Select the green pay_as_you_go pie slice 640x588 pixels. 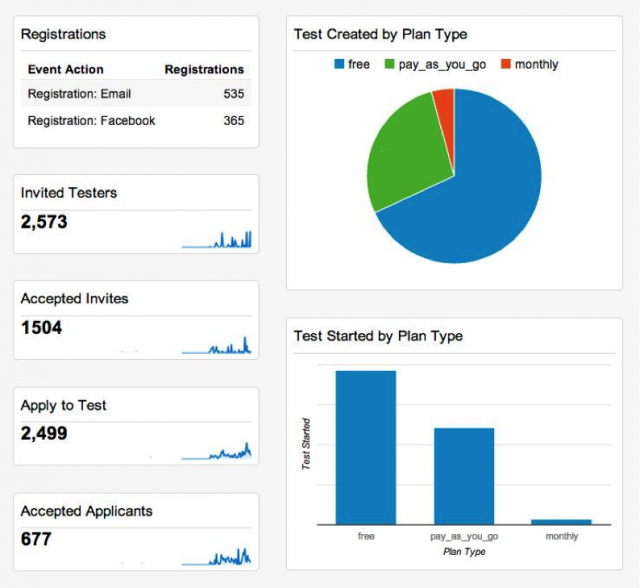click(x=408, y=151)
